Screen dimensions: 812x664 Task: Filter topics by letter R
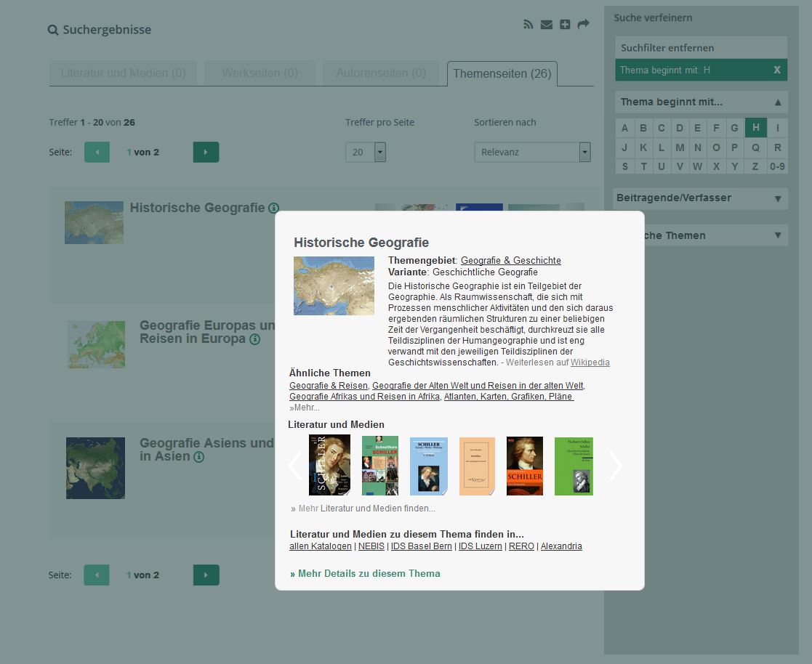click(777, 147)
